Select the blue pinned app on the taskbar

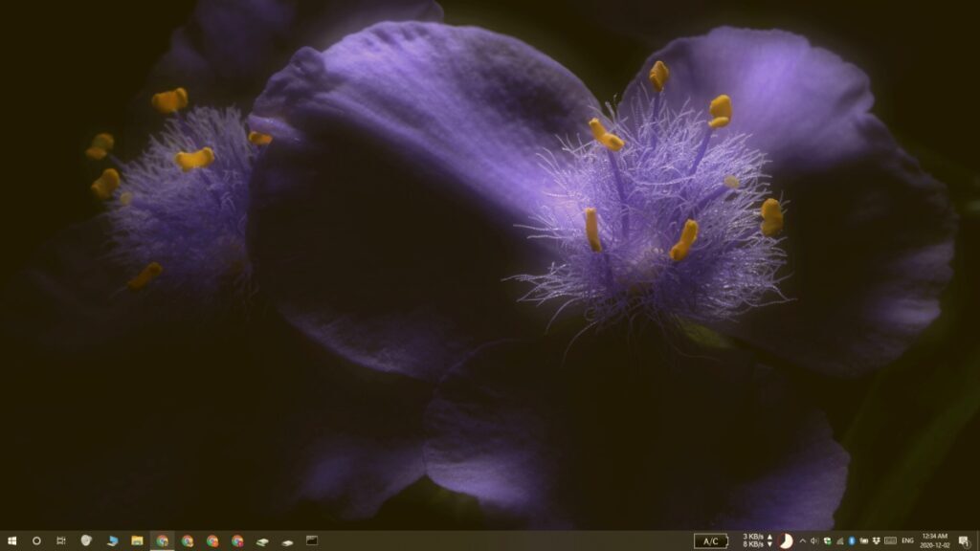pyautogui.click(x=111, y=539)
